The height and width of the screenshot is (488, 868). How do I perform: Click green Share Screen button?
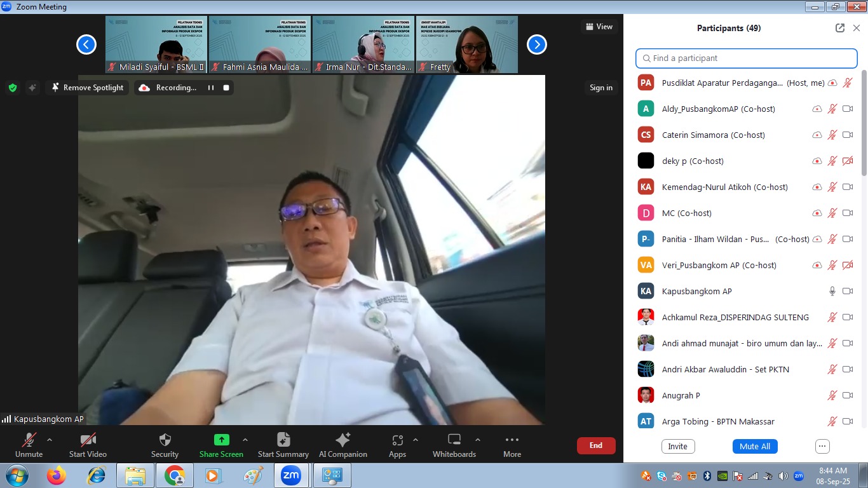click(221, 440)
